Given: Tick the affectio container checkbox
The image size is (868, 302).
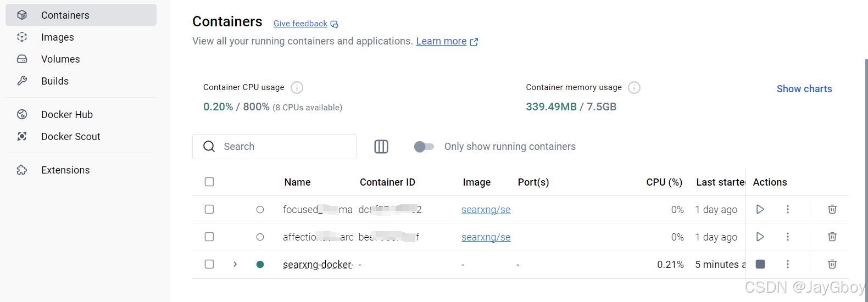Looking at the screenshot, I should coord(209,237).
